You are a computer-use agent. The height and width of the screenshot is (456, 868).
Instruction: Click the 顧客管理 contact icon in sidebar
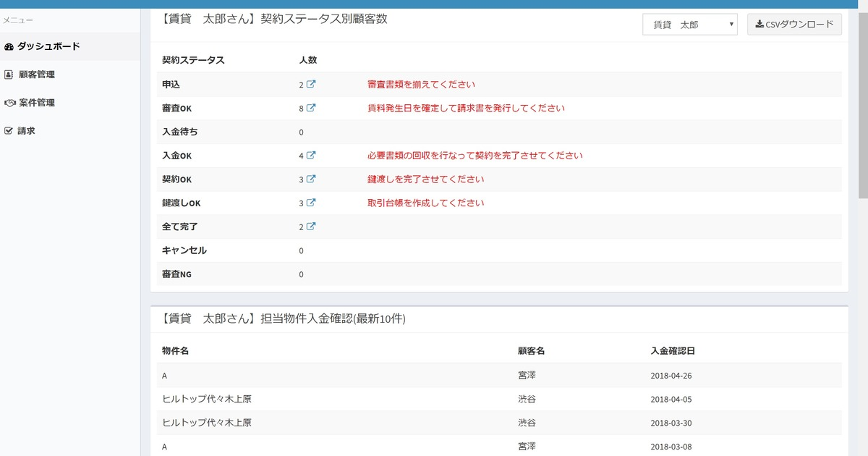pos(9,75)
